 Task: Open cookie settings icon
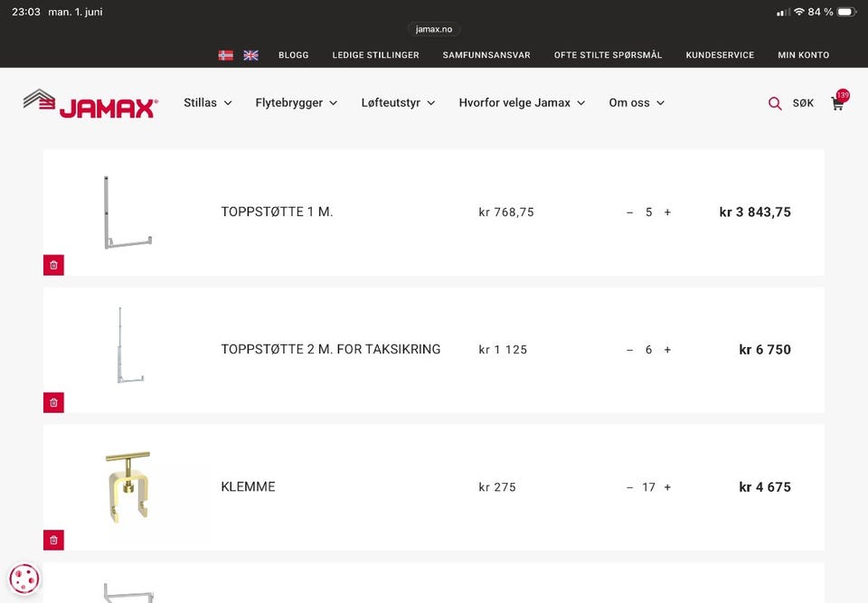[24, 579]
